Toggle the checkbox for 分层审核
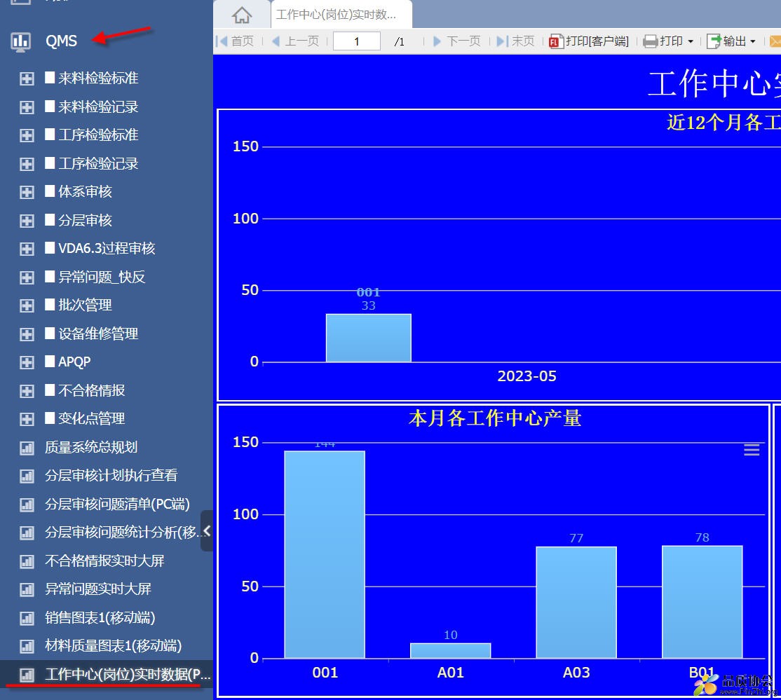 (x=50, y=219)
